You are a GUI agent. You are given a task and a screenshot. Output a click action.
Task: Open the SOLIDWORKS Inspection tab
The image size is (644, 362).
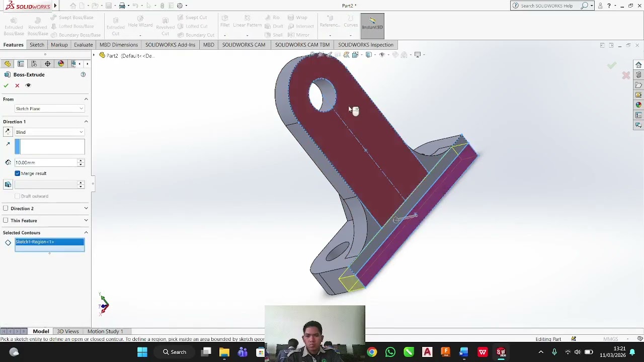point(366,45)
